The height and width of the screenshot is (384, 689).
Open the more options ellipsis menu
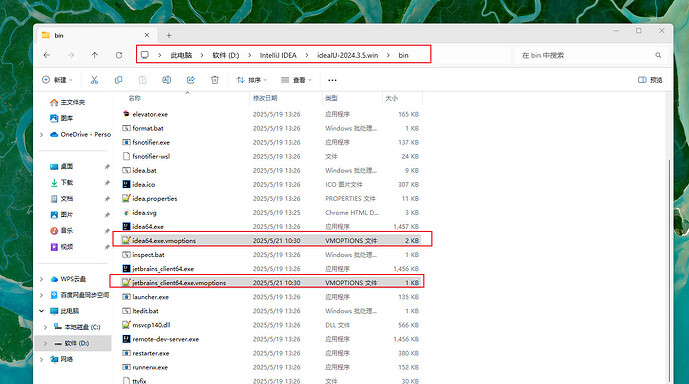point(332,80)
